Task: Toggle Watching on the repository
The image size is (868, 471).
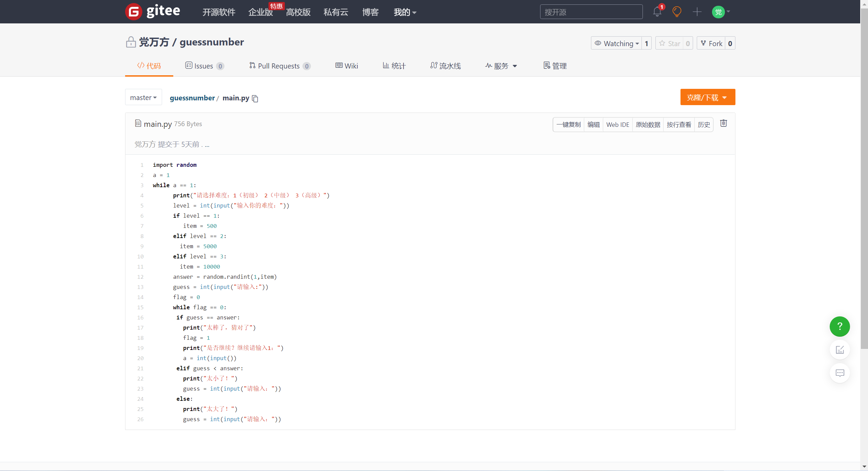Action: (x=616, y=43)
